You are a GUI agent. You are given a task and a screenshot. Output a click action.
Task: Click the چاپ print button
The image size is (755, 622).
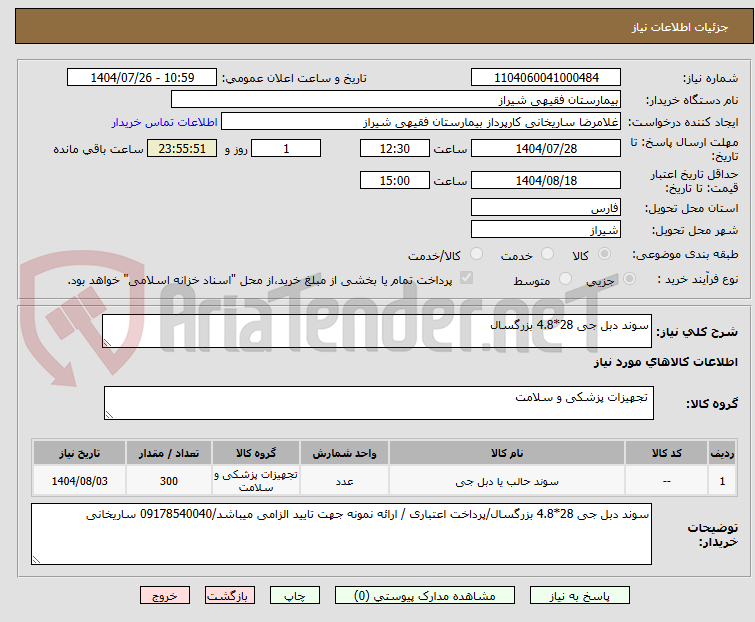(295, 596)
